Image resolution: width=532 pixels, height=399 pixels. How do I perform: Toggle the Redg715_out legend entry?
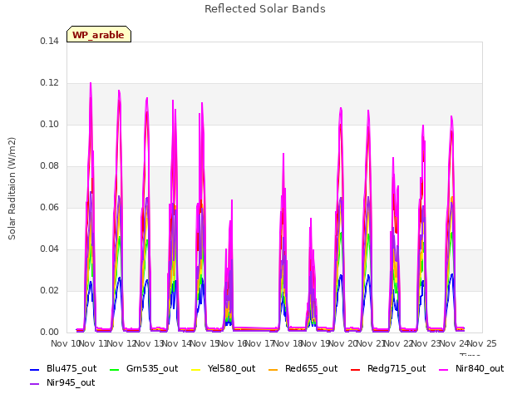[388, 369]
